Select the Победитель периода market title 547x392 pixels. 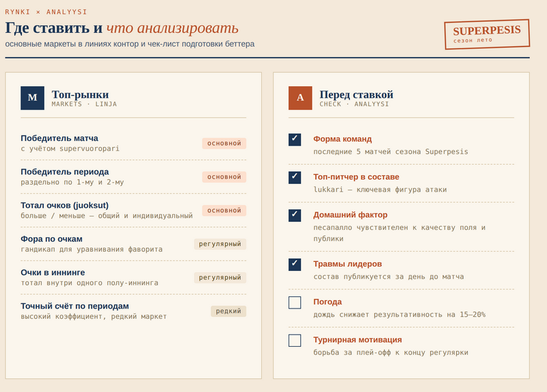coord(64,172)
